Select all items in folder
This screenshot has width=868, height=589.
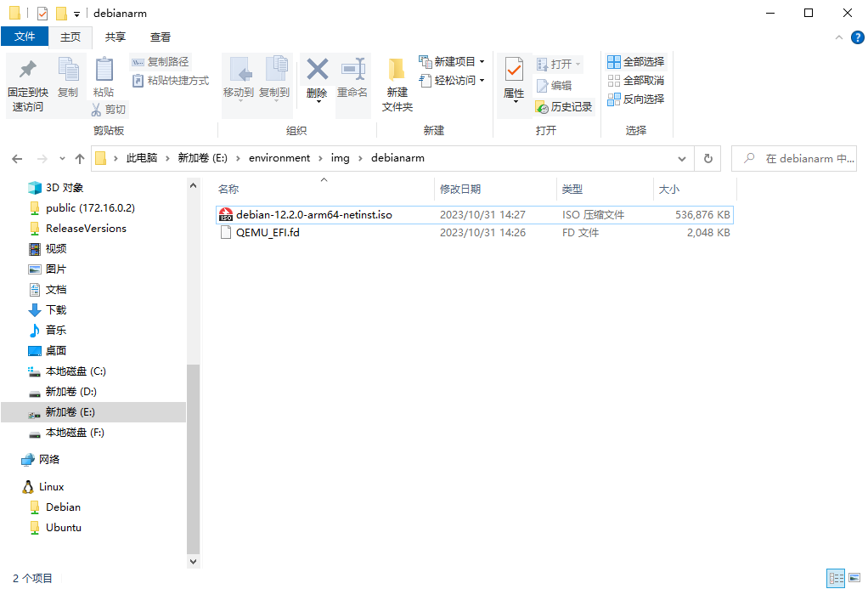point(635,62)
